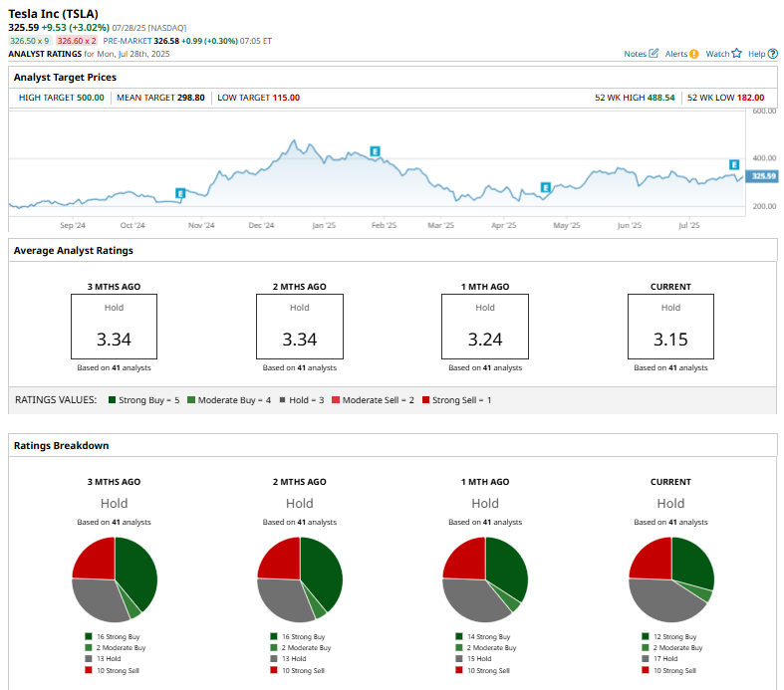Image resolution: width=784 pixels, height=690 pixels.
Task: Click the Hold gray rating values swatch
Action: point(283,399)
